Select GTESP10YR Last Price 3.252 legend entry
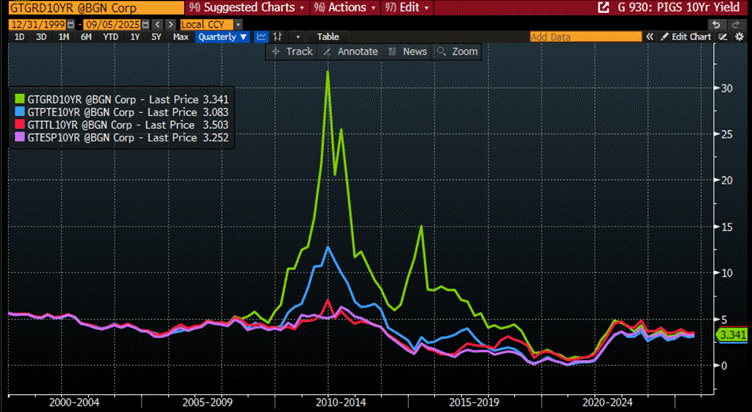 [x=122, y=138]
